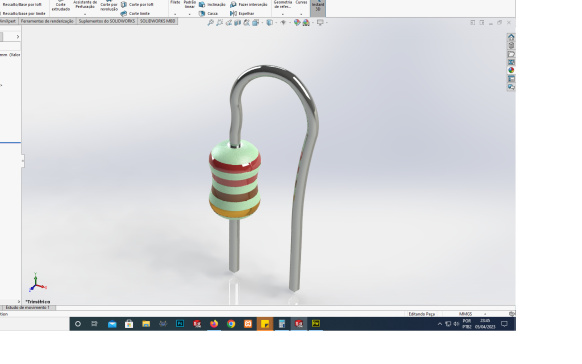Open the Assistente de Perfuração tool
The image size is (582, 364).
click(85, 4)
